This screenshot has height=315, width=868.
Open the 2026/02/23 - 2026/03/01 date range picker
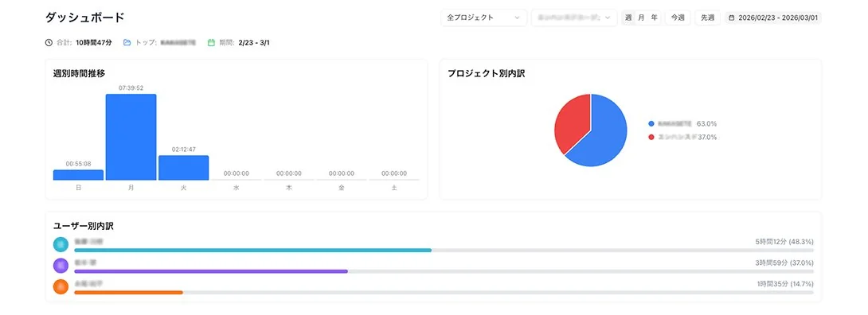tap(772, 17)
